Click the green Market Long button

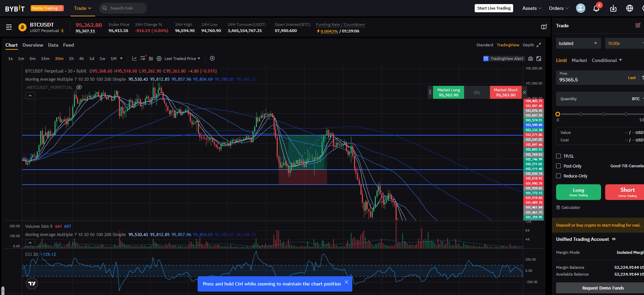coord(448,92)
